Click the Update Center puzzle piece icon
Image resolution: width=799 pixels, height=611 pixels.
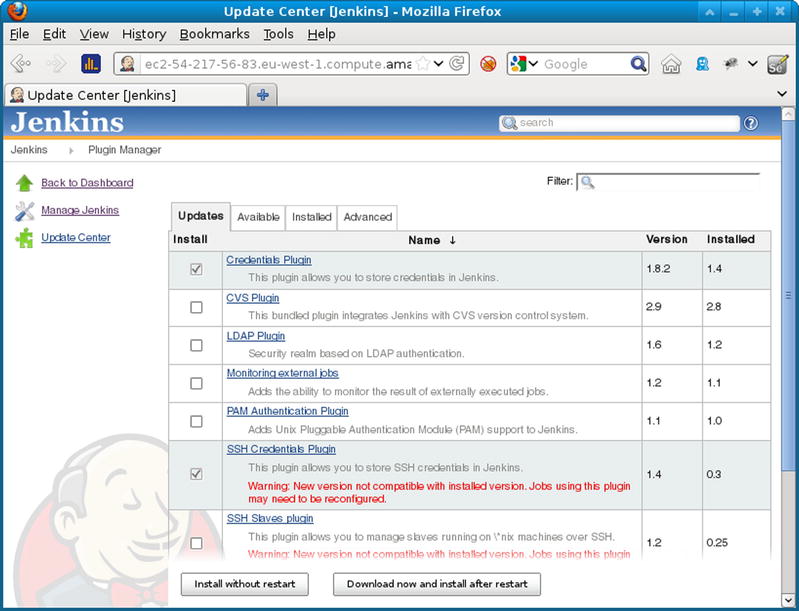click(x=25, y=238)
